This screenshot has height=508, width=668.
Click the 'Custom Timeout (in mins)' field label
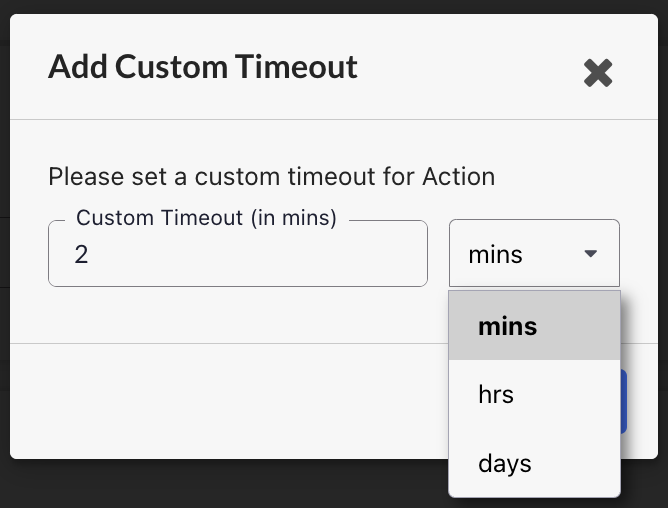coord(206,218)
